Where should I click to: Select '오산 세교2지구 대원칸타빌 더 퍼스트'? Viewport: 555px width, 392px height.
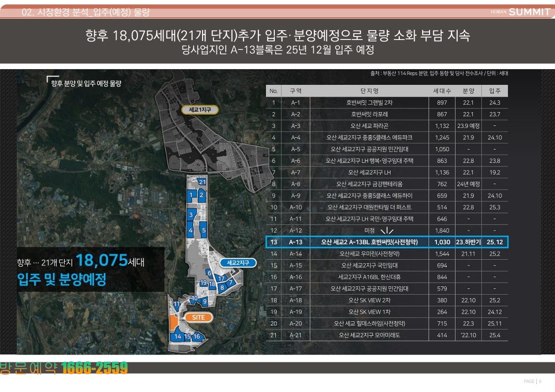(369, 207)
